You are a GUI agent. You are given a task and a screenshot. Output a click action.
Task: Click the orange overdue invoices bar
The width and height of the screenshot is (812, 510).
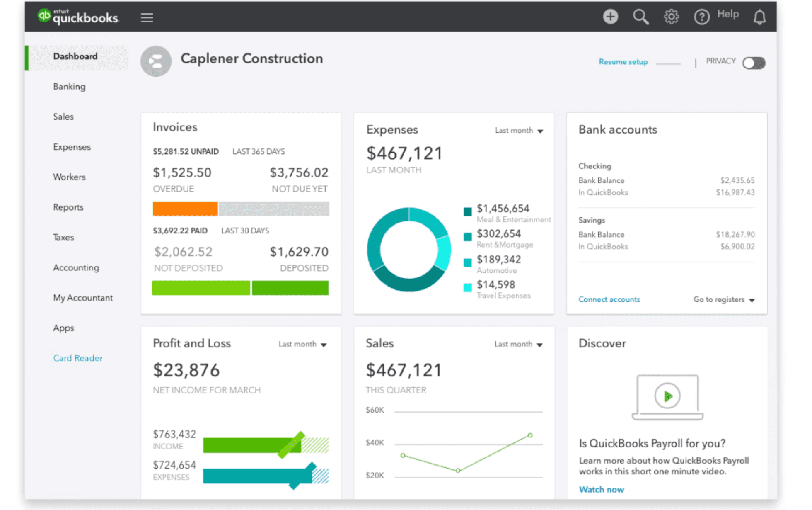coord(185,209)
